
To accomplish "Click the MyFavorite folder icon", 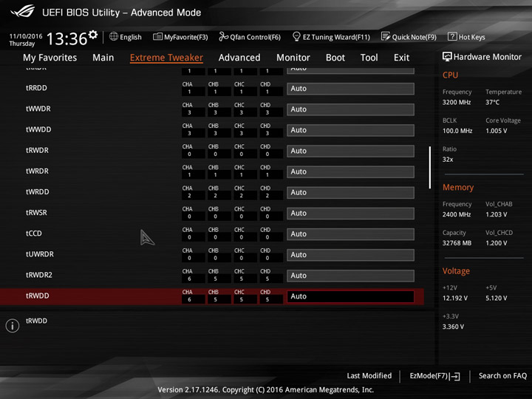I will point(157,36).
